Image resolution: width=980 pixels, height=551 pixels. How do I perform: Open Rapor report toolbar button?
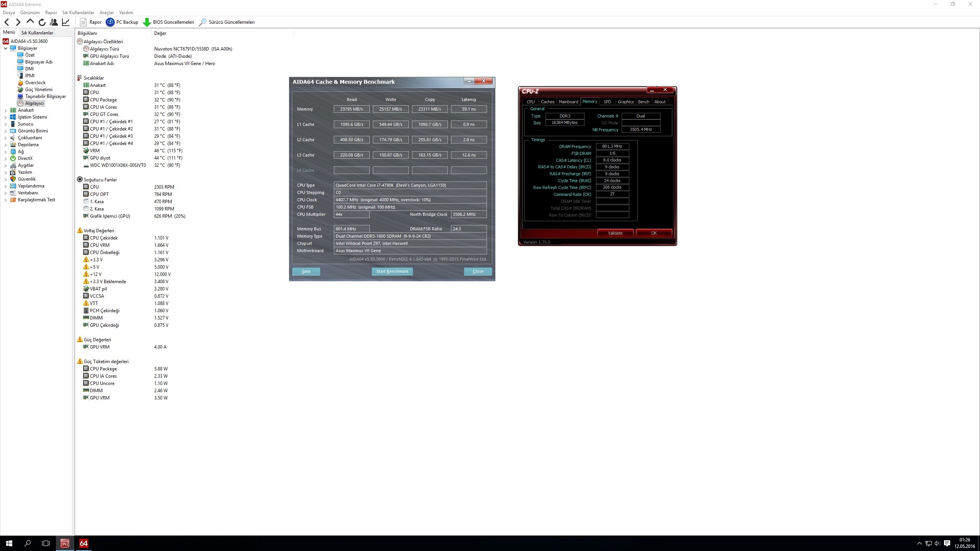pos(91,22)
